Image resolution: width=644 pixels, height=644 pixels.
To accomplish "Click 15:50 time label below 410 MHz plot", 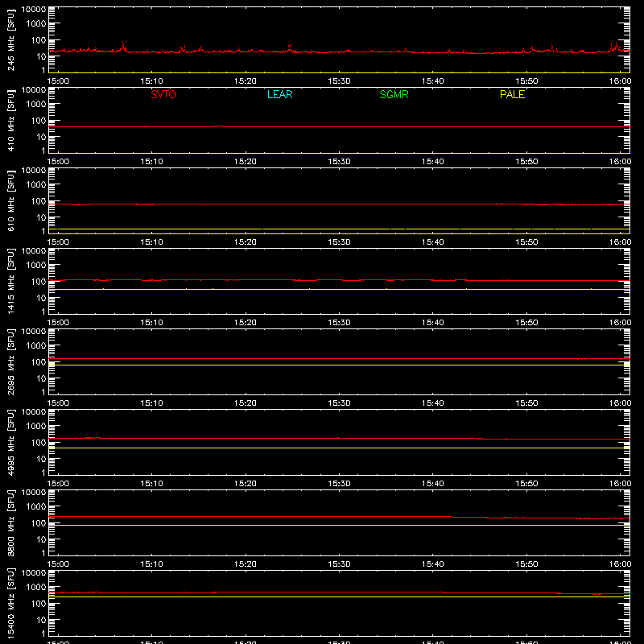I will coord(526,162).
